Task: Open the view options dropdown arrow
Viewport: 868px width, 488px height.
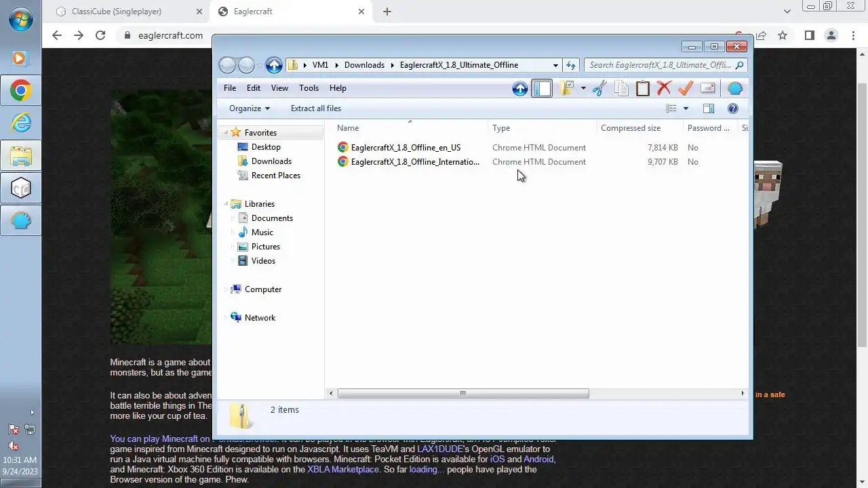Action: click(x=686, y=108)
